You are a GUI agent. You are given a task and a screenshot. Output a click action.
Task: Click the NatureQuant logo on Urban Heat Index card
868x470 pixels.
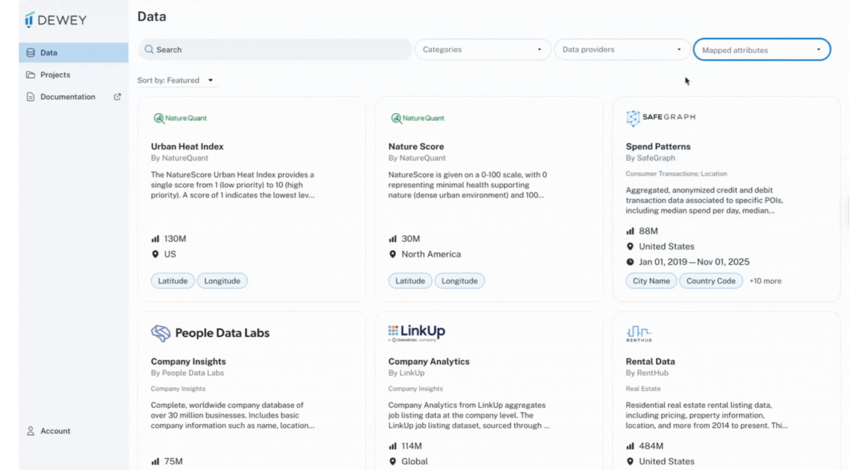(x=180, y=118)
